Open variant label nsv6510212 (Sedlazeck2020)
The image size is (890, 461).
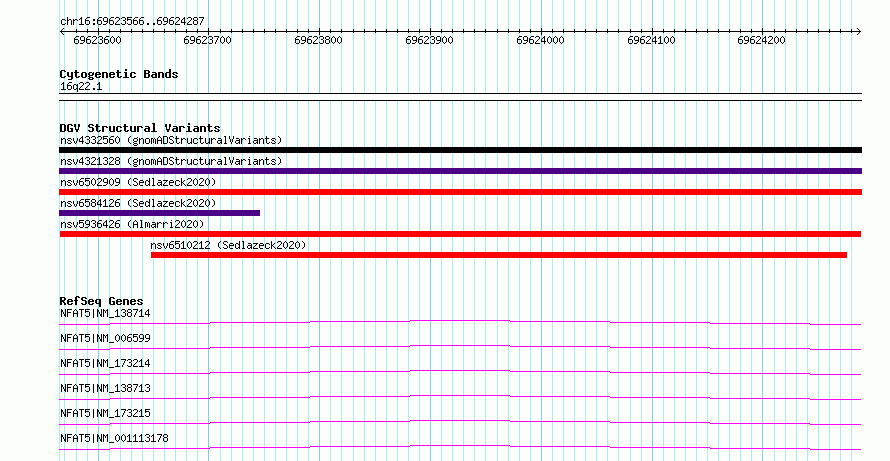228,245
